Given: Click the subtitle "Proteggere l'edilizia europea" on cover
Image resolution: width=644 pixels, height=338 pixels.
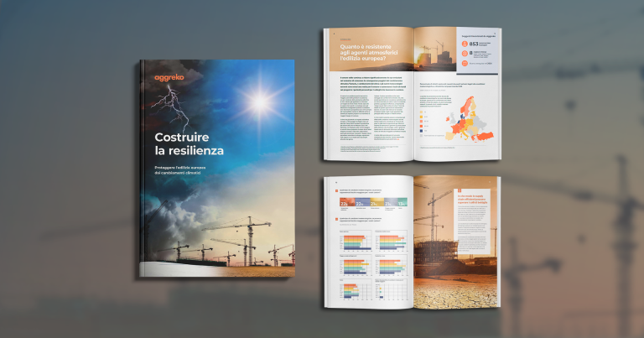Looking at the screenshot, I should pos(180,168).
